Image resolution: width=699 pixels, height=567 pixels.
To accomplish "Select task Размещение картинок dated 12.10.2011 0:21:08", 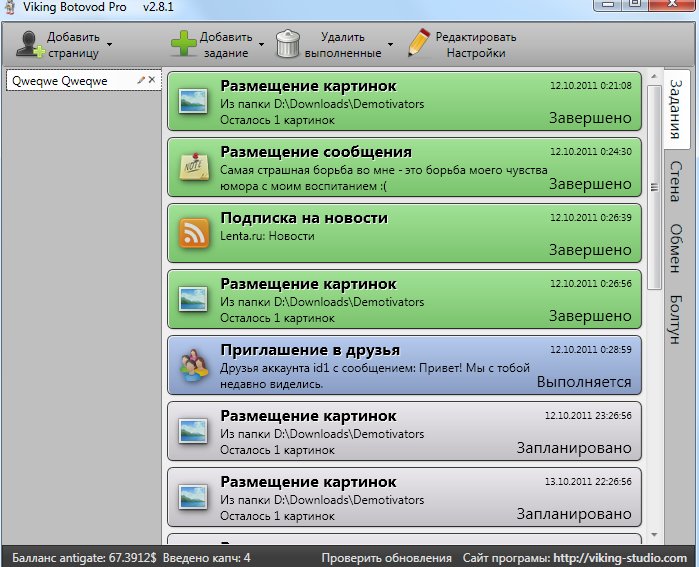I will pos(404,102).
